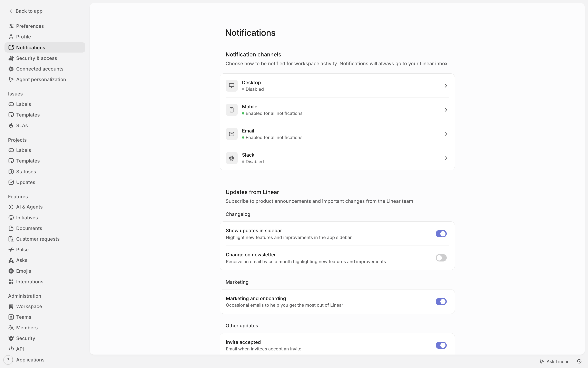The height and width of the screenshot is (368, 588).
Task: Click the Teams icon
Action: (x=11, y=317)
